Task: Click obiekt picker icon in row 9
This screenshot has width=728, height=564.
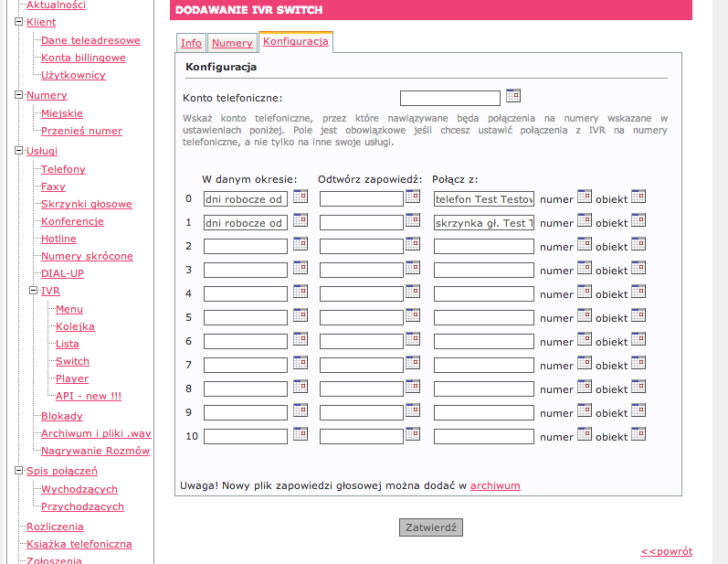Action: (638, 410)
